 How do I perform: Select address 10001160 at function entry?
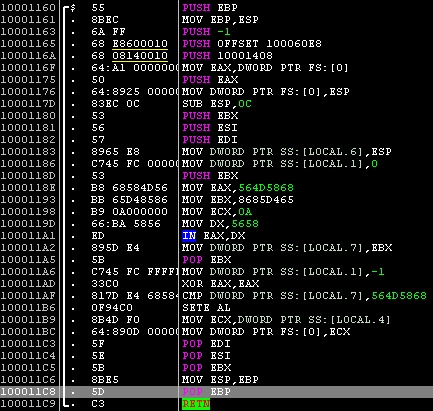[x=28, y=8]
